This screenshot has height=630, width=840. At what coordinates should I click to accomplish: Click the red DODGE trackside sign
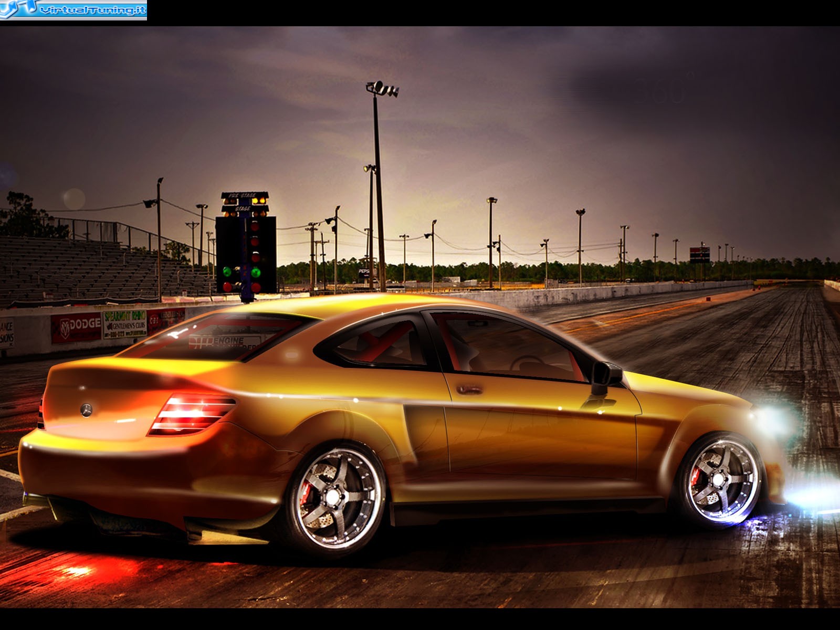[76, 327]
